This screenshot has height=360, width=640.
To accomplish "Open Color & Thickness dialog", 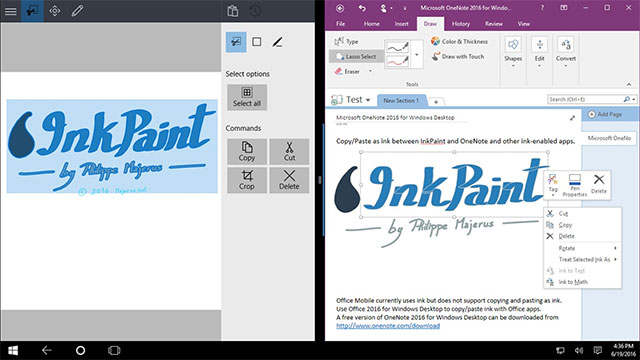I will coord(460,41).
